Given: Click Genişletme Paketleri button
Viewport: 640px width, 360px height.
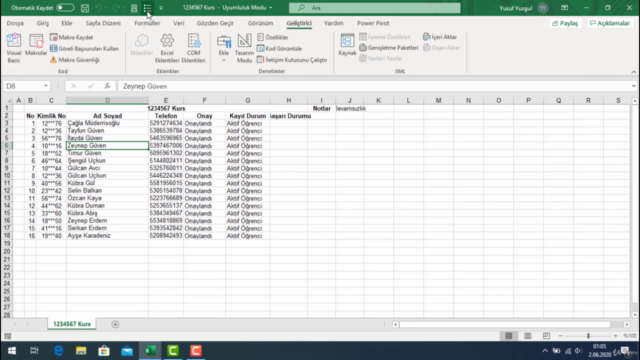Looking at the screenshot, I should [x=389, y=48].
